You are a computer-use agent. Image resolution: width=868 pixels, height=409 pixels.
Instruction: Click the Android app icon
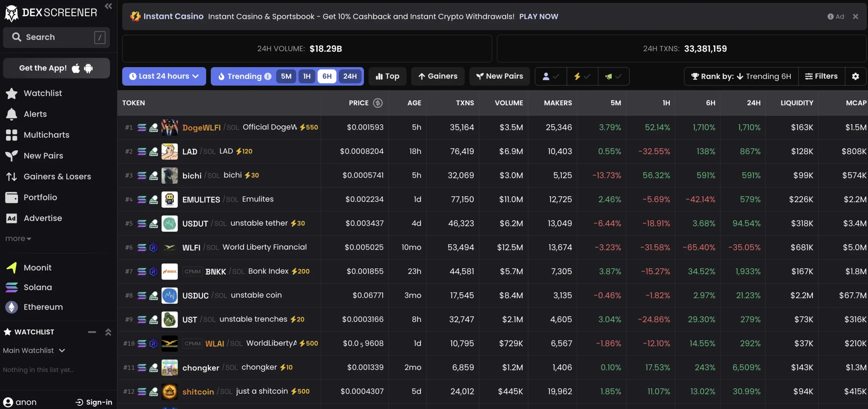(x=88, y=68)
